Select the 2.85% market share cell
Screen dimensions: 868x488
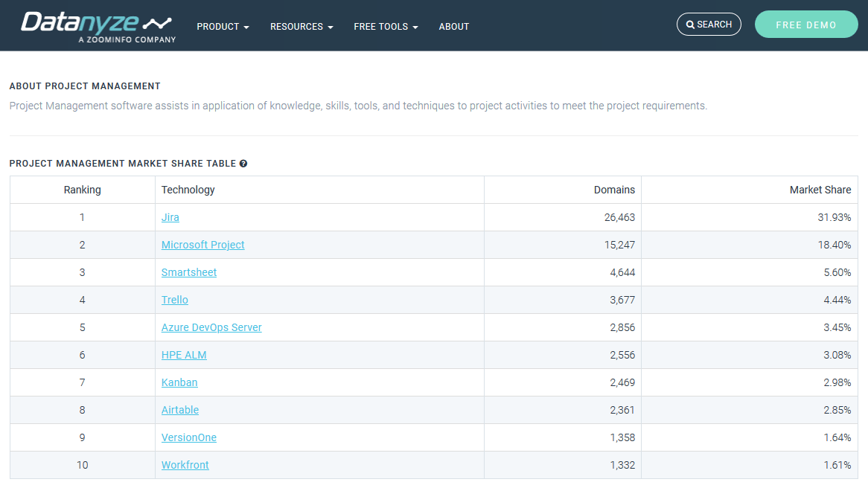point(750,410)
